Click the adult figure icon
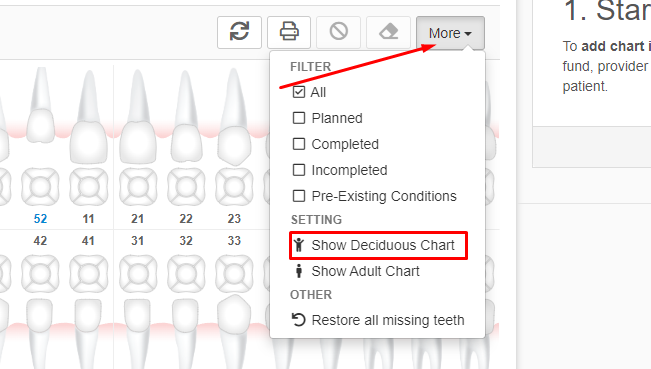 pyautogui.click(x=299, y=271)
